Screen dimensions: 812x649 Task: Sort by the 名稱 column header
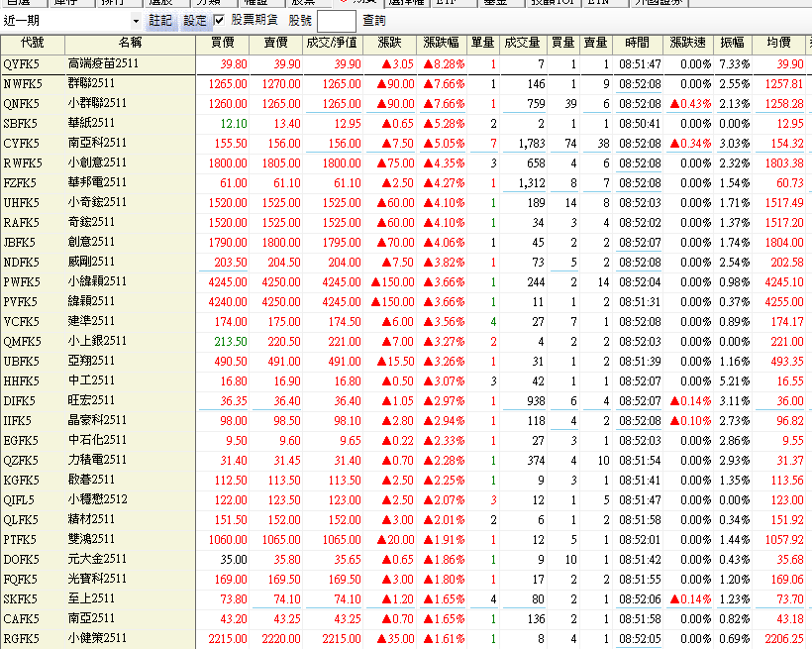(x=129, y=44)
